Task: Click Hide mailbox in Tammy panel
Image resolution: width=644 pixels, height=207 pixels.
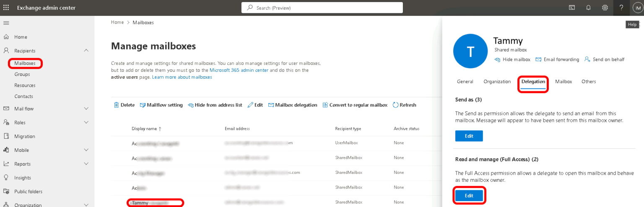Action: tap(512, 60)
